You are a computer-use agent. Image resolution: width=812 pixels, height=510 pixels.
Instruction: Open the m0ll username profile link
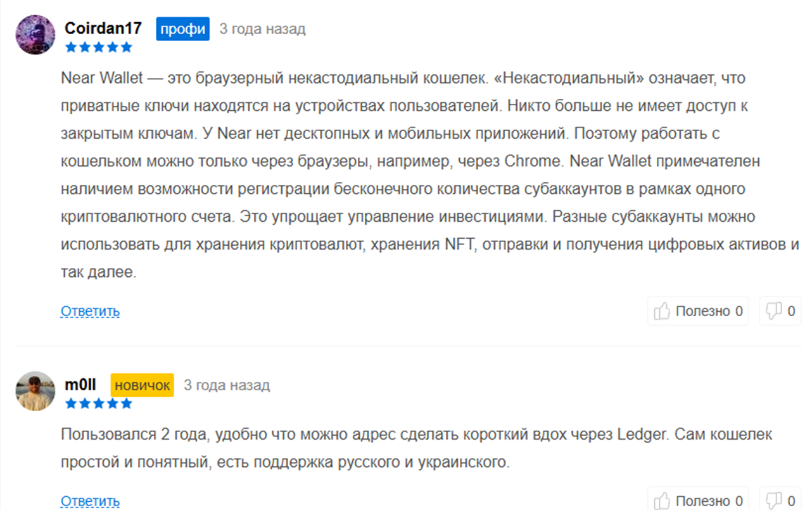(80, 385)
